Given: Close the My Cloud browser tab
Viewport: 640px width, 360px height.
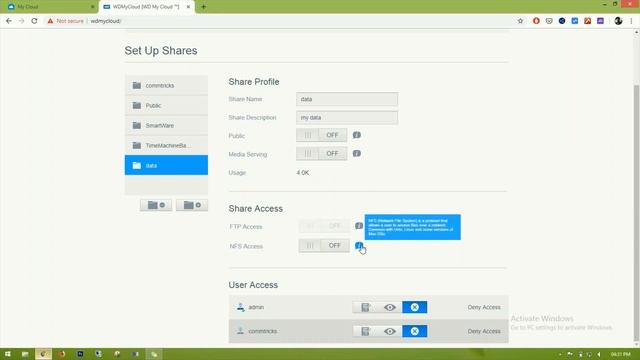Looking at the screenshot, I should tap(93, 7).
